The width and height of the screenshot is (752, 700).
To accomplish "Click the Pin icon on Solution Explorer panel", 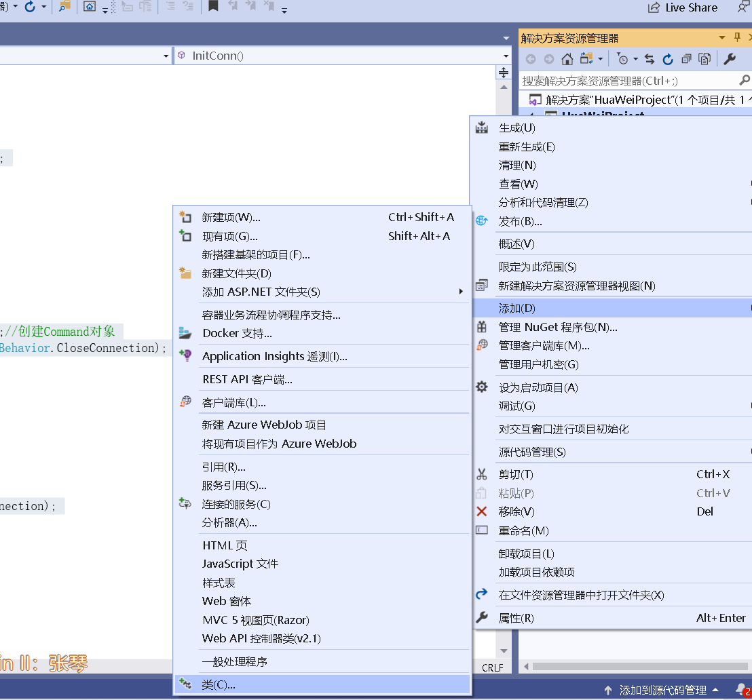I will (736, 37).
